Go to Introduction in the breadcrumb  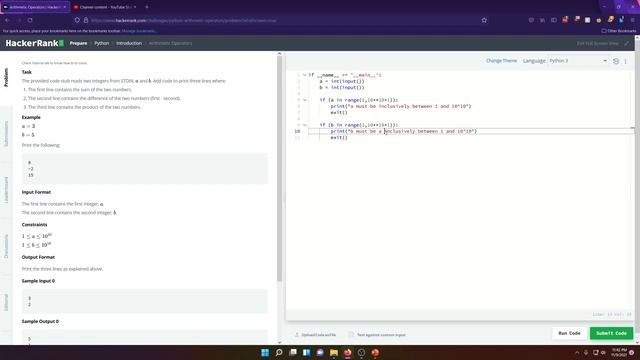click(x=129, y=43)
